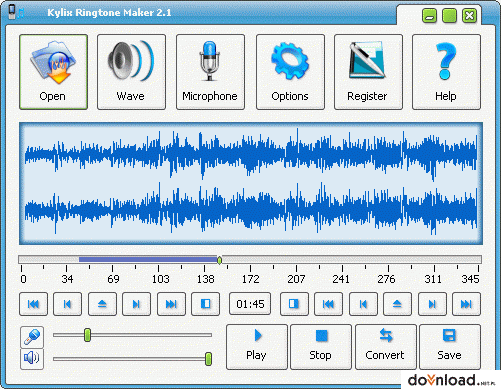
Task: Click the Register notebook icon
Action: [x=368, y=72]
